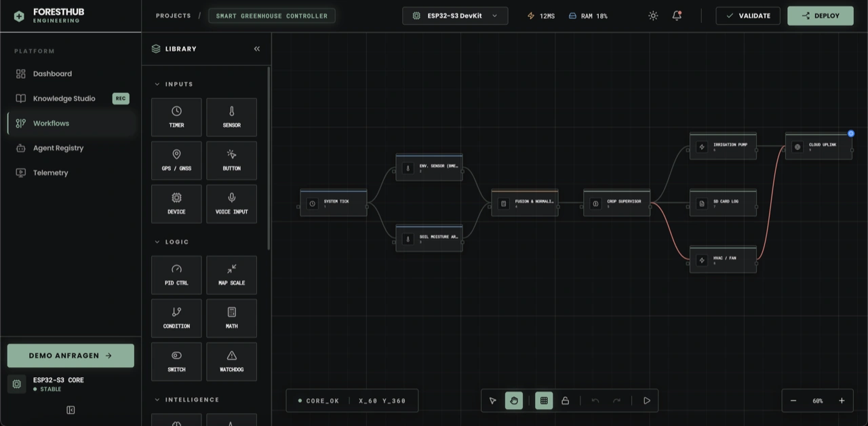Select the Voice Input node
868x426 pixels.
tap(231, 204)
